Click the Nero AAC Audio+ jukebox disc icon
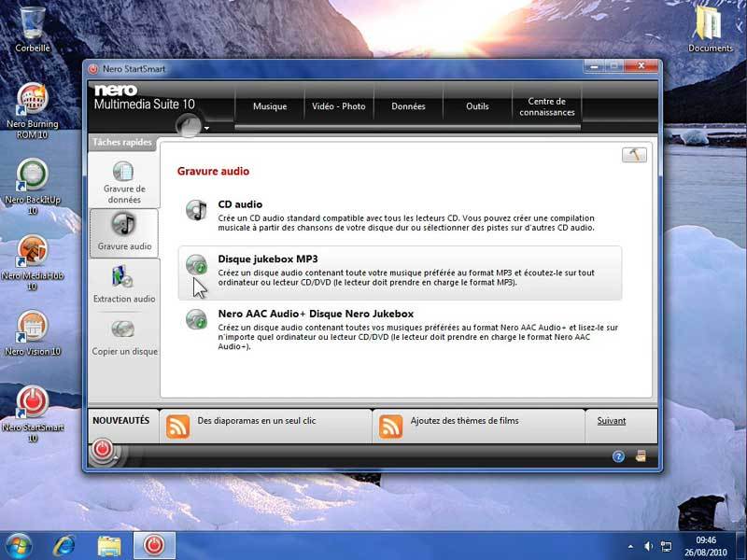This screenshot has height=560, width=747. [x=196, y=319]
